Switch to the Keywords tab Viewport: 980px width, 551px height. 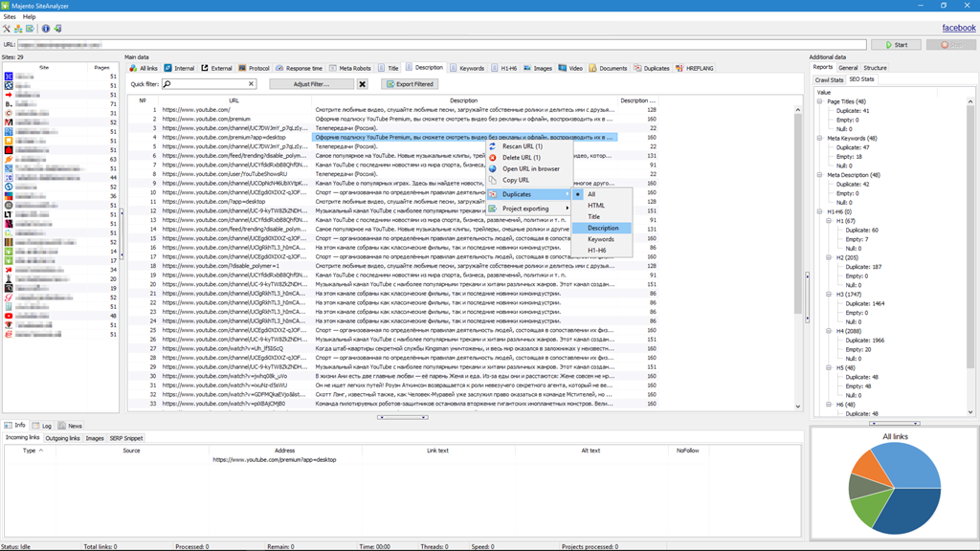tap(467, 68)
